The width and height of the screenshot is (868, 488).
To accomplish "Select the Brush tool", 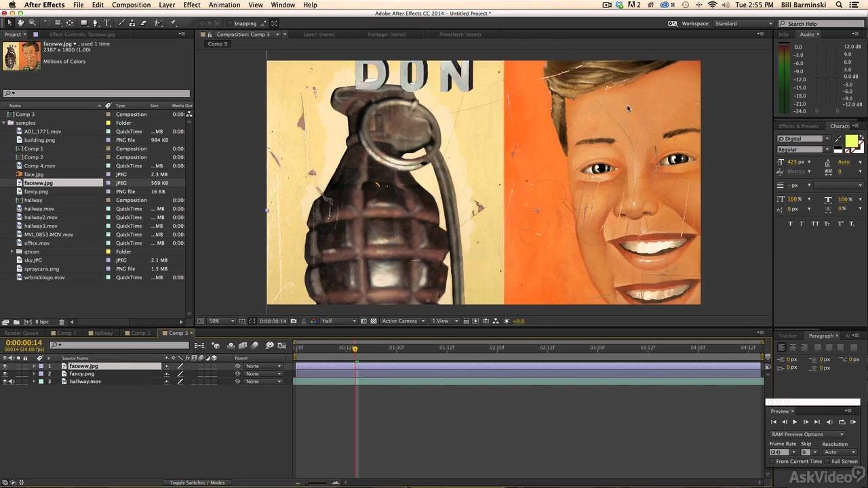I will (x=120, y=23).
